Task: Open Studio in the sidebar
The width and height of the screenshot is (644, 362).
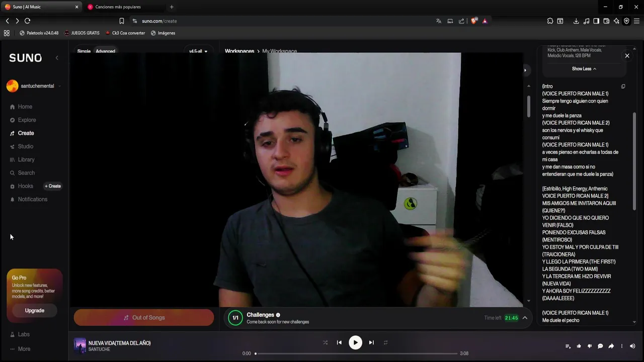Action: coord(22,146)
